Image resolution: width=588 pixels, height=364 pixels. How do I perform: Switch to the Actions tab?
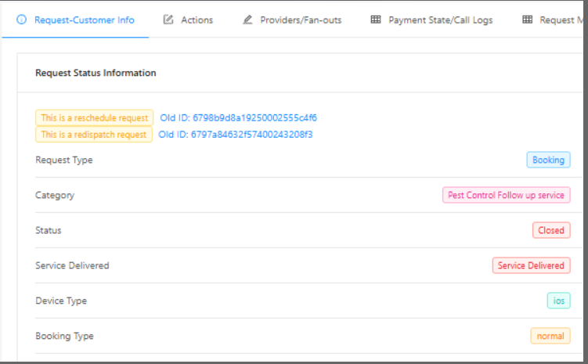point(197,20)
